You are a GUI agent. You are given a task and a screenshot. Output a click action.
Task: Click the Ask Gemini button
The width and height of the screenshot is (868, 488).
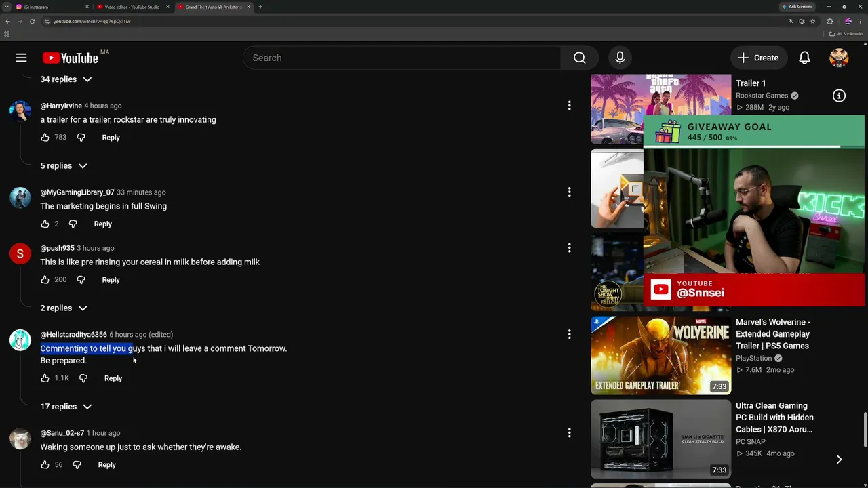[797, 7]
